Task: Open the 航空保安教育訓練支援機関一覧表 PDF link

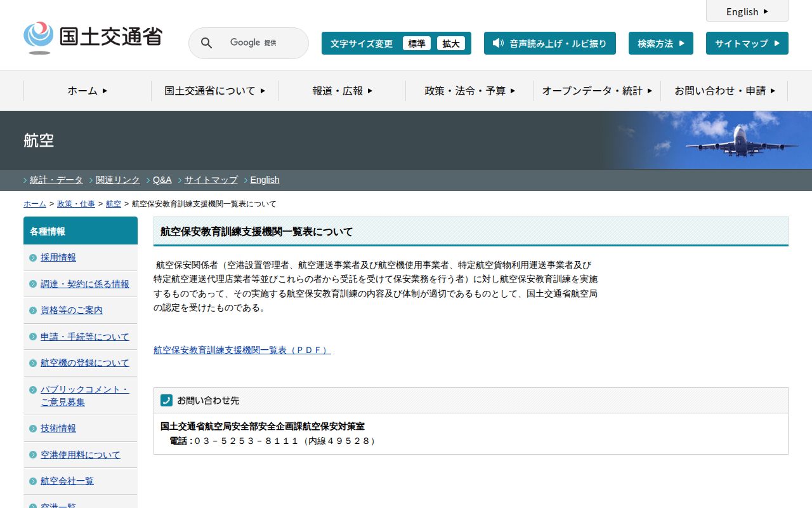Action: [242, 350]
